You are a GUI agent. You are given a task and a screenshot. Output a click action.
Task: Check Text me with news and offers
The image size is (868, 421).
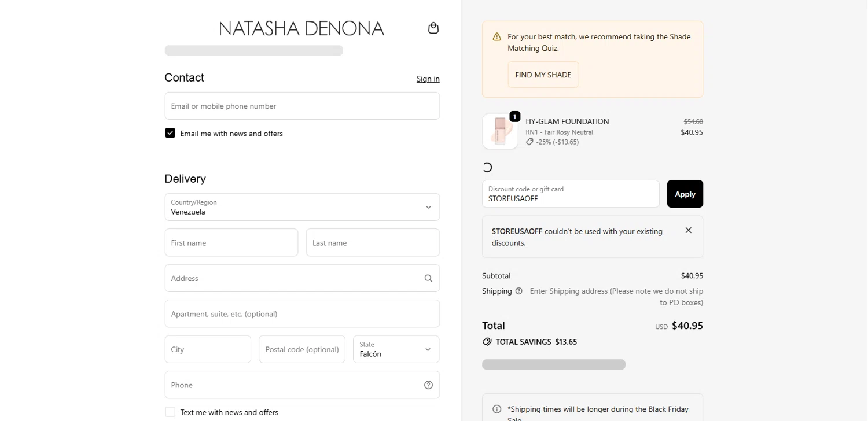click(170, 412)
